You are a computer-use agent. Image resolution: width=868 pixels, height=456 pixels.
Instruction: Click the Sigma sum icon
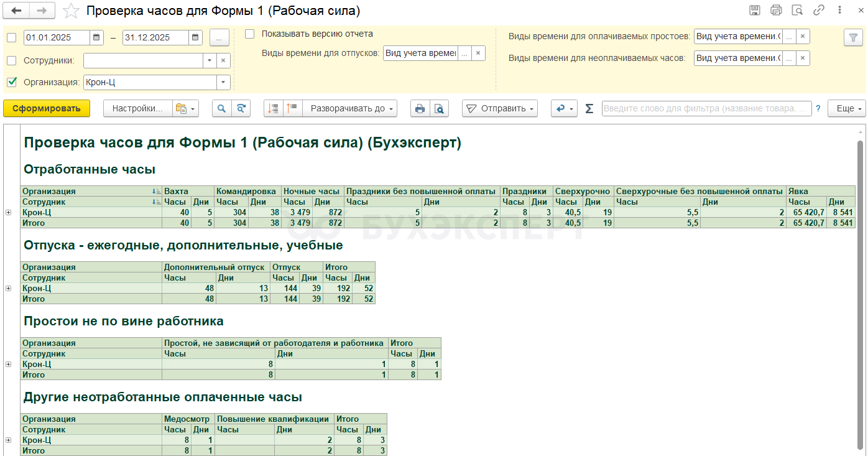pos(589,109)
